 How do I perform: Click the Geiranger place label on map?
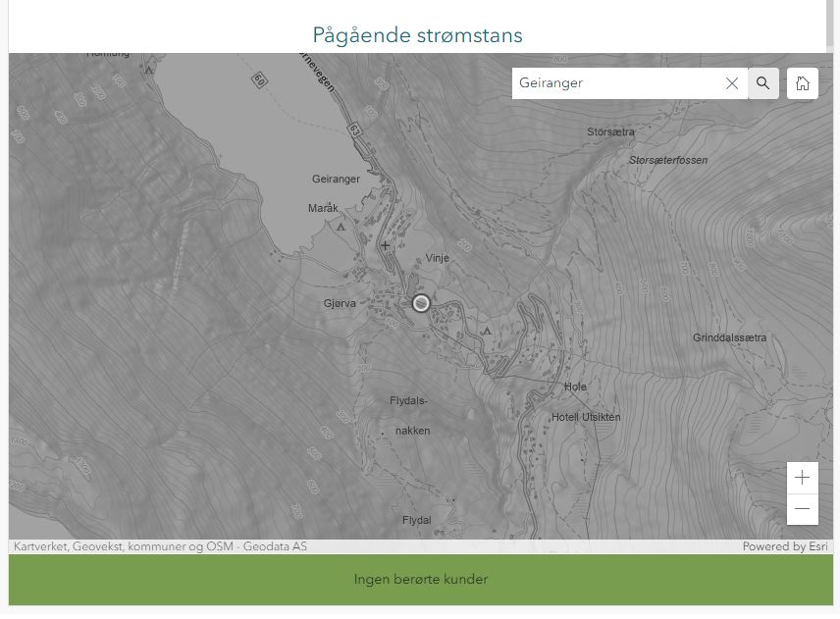point(336,180)
